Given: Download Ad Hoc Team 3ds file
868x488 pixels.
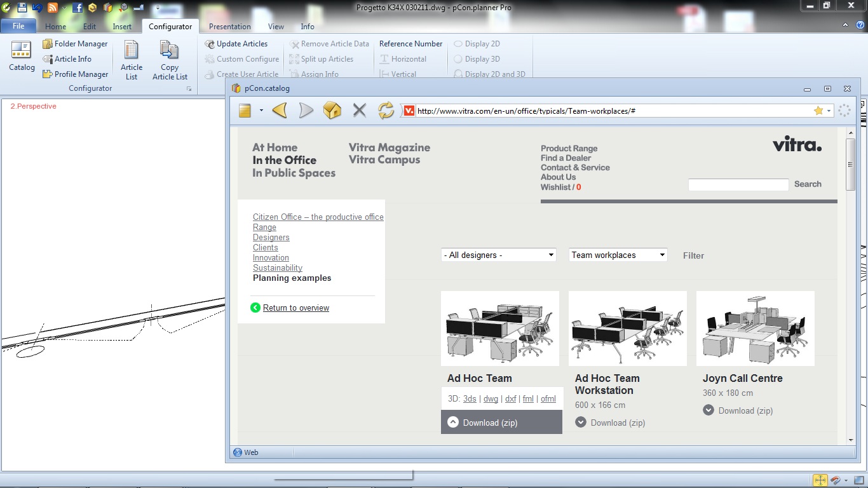Looking at the screenshot, I should click(x=470, y=399).
